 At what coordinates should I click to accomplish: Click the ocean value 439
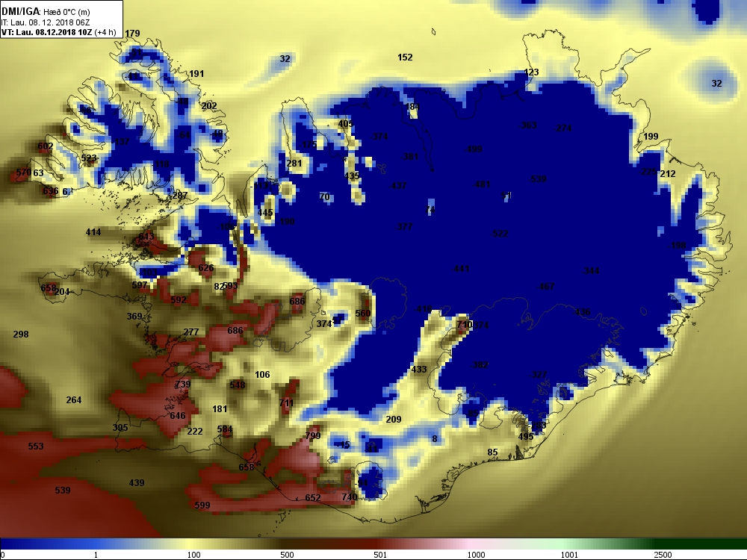(x=136, y=483)
